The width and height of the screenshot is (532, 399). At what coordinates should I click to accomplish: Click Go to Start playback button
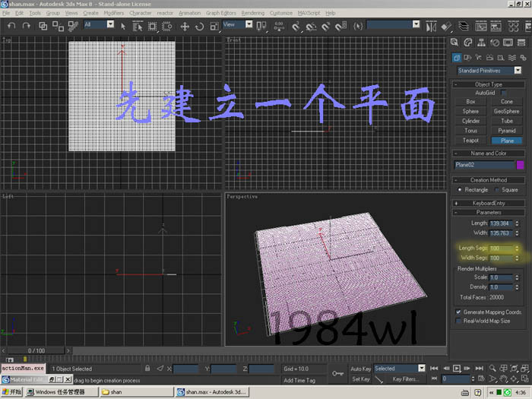[x=434, y=368]
